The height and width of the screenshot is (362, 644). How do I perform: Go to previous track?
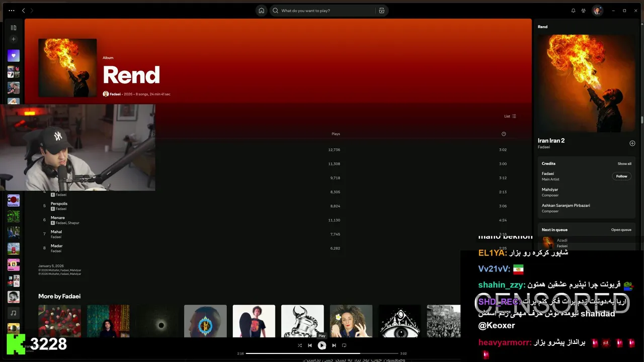coord(310,345)
